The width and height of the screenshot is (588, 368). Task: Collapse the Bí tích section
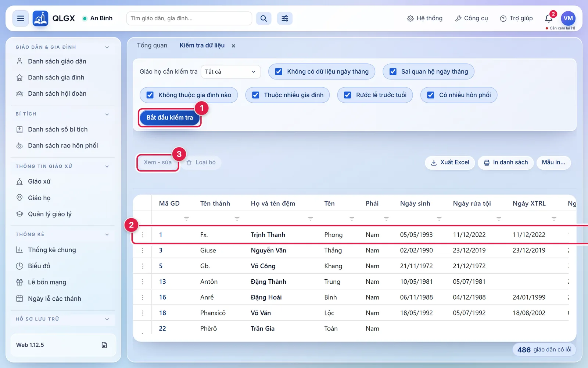point(107,114)
